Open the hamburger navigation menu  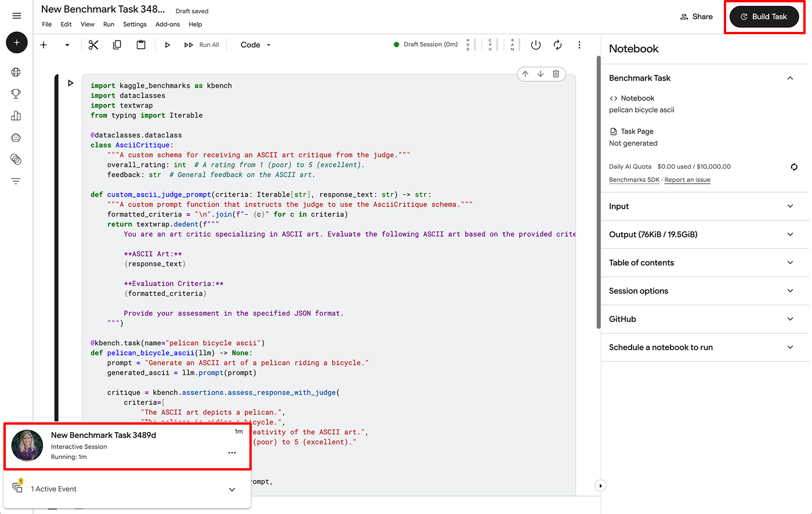point(17,16)
